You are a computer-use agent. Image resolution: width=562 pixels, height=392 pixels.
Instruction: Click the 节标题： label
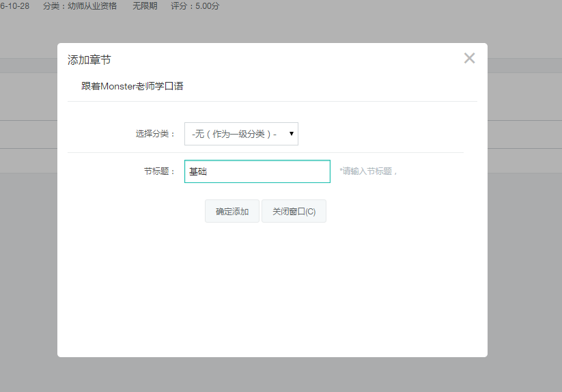pyautogui.click(x=160, y=171)
